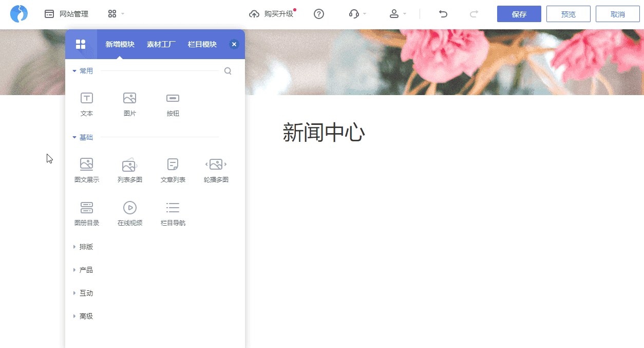Search modules with the magnifier icon
Screen dimensions: 644x348
[x=228, y=71]
